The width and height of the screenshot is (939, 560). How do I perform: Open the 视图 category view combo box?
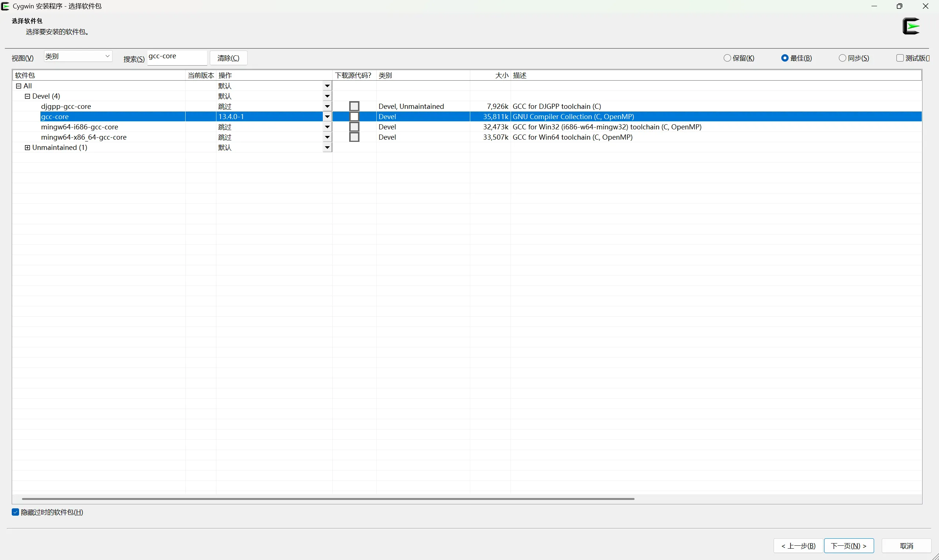click(x=78, y=56)
